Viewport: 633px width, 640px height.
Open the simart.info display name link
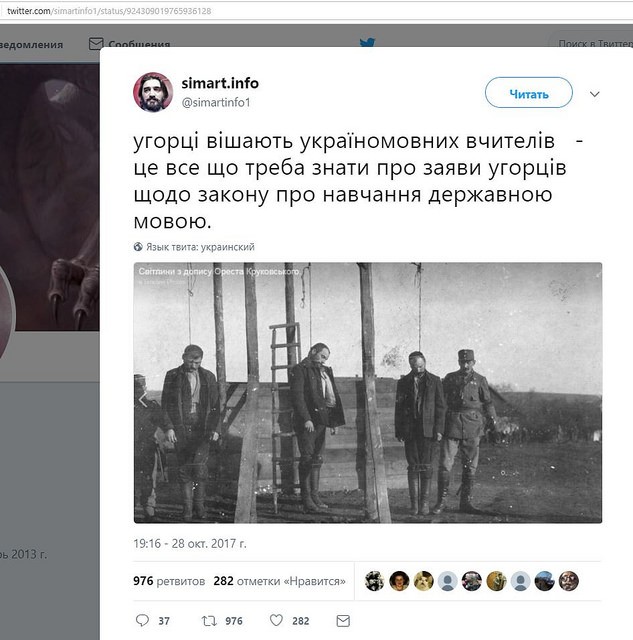220,83
